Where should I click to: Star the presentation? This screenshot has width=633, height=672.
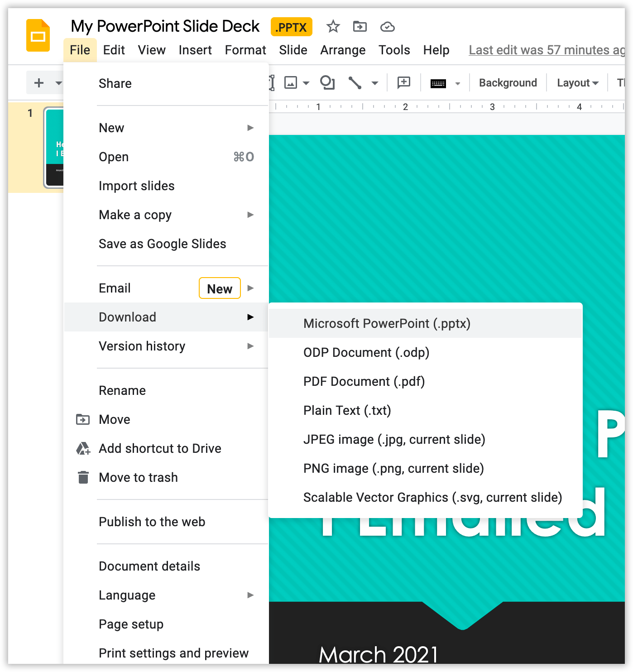click(333, 27)
